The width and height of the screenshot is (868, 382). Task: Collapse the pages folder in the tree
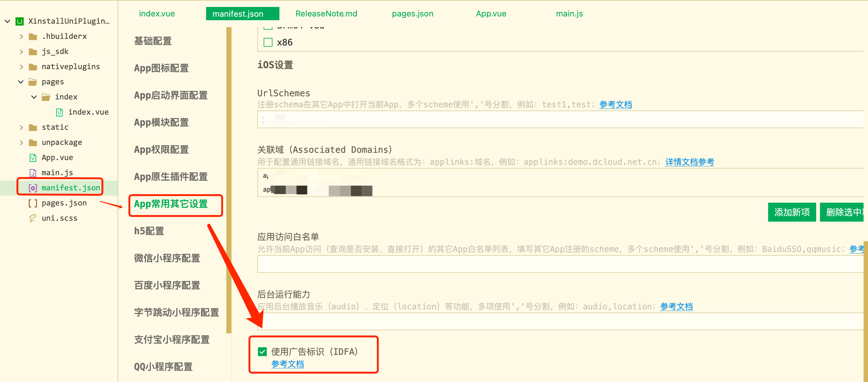click(x=21, y=81)
